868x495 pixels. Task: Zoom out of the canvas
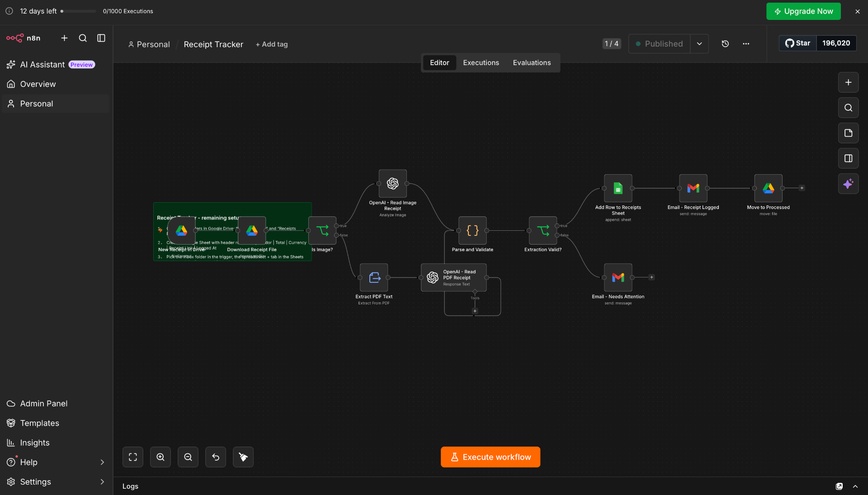click(188, 457)
